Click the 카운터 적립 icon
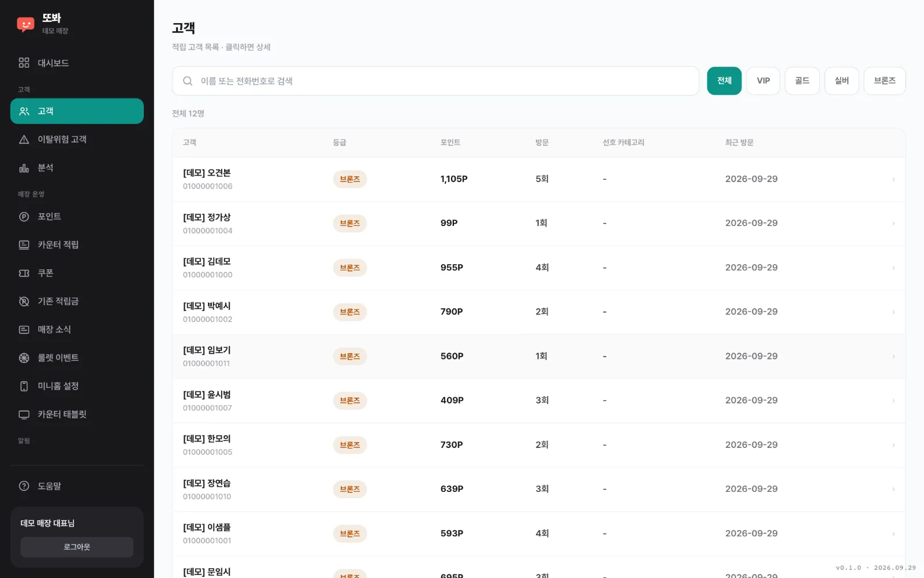 point(24,245)
